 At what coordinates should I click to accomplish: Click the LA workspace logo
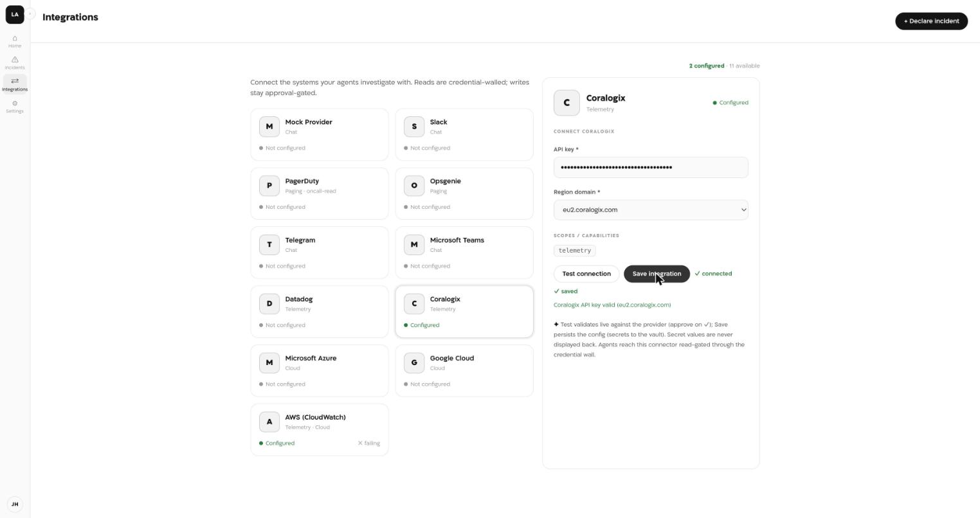click(x=15, y=14)
